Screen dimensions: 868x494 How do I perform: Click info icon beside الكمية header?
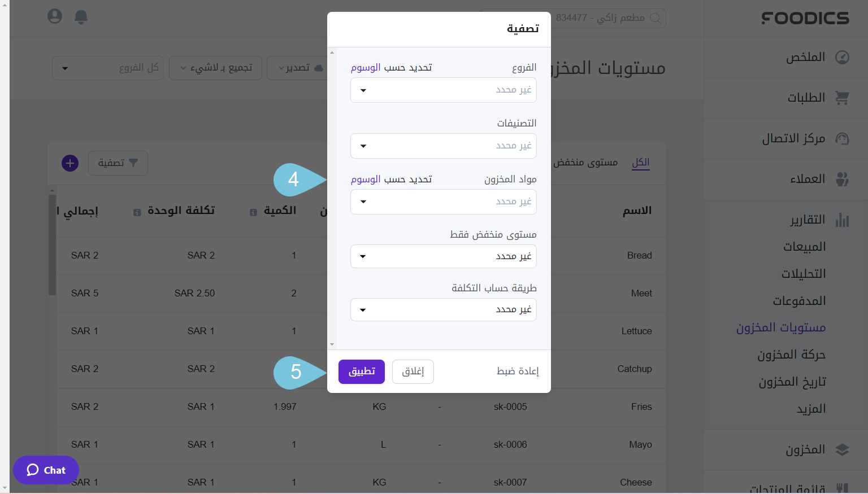click(x=253, y=212)
